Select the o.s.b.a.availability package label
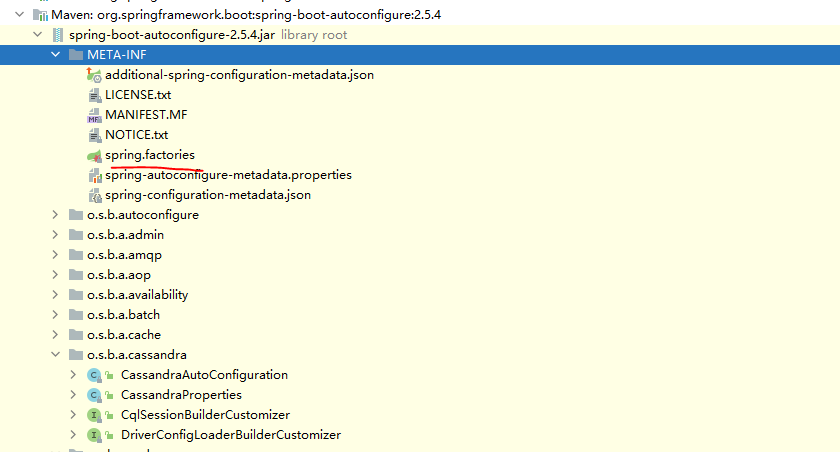 [138, 295]
